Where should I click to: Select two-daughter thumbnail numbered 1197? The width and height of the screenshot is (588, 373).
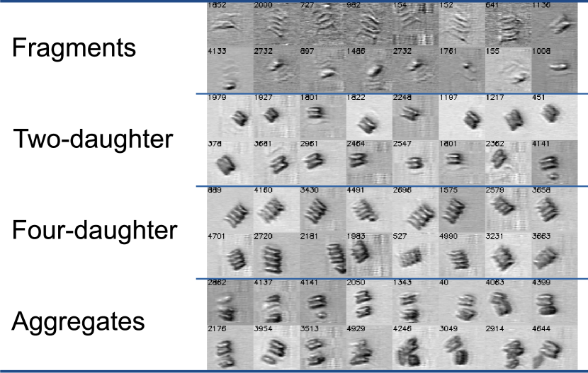pyautogui.click(x=462, y=117)
